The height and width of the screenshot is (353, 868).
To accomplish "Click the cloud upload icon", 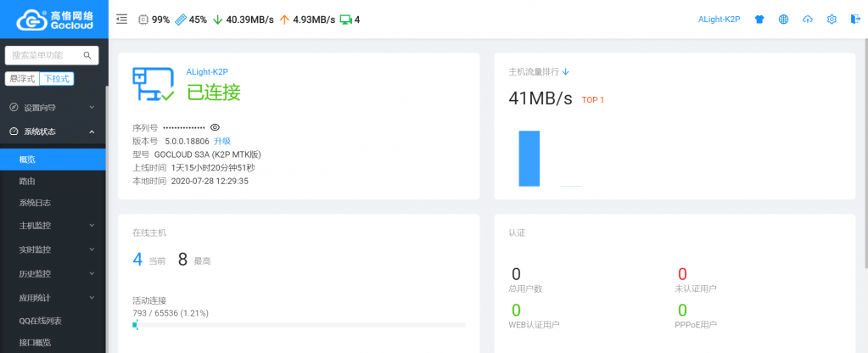I will (x=807, y=20).
